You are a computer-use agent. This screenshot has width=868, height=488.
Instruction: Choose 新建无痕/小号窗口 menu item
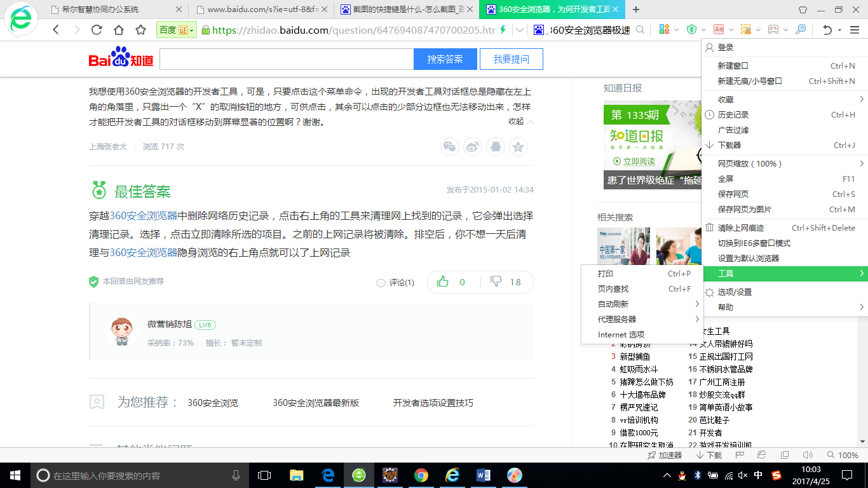[x=785, y=81]
